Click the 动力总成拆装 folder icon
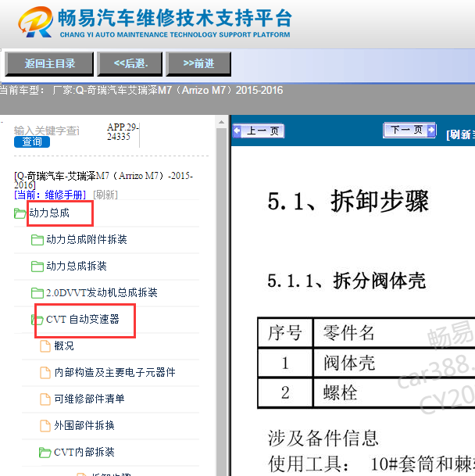Image resolution: width=475 pixels, height=476 pixels. point(37,267)
